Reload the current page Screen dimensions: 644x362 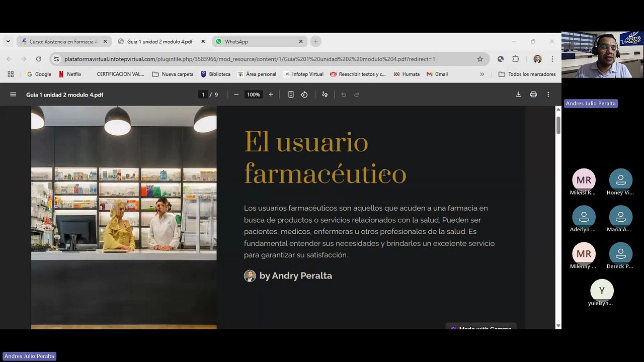(38, 59)
